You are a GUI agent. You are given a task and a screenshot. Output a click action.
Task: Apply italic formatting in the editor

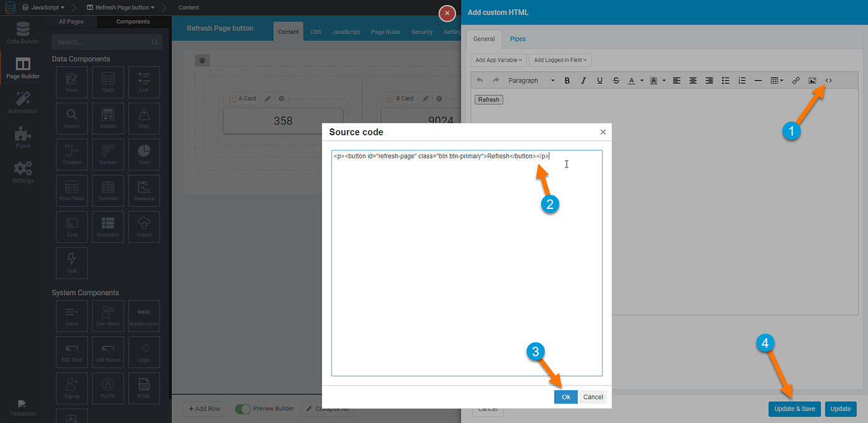click(584, 81)
